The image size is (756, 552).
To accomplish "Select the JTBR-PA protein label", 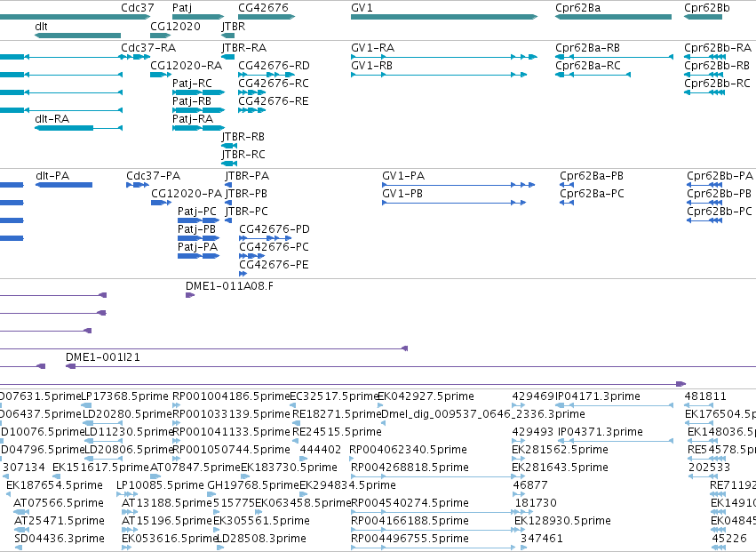I will pos(247,176).
